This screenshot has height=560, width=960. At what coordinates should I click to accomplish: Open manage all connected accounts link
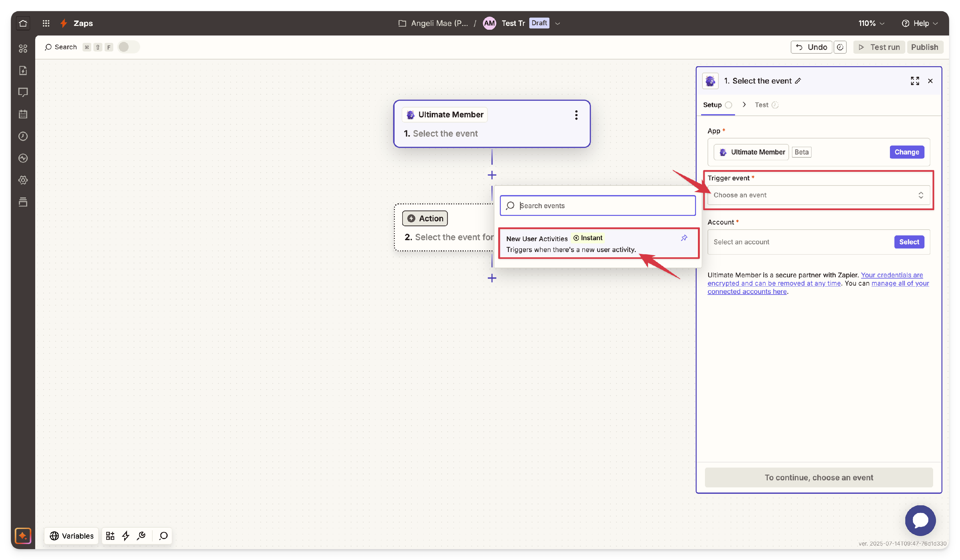(x=818, y=288)
